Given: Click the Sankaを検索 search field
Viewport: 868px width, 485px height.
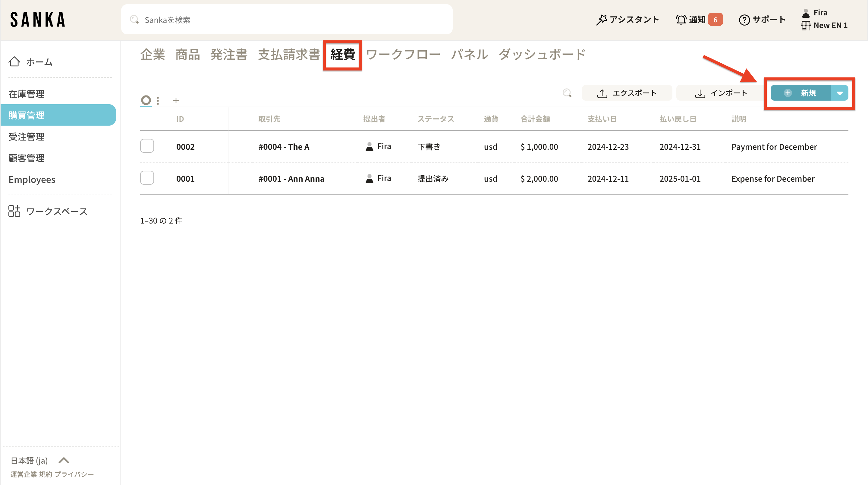Looking at the screenshot, I should click(286, 20).
